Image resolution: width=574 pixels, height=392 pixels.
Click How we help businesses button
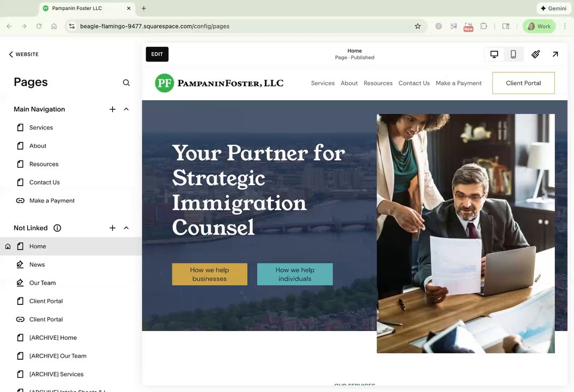[209, 274]
